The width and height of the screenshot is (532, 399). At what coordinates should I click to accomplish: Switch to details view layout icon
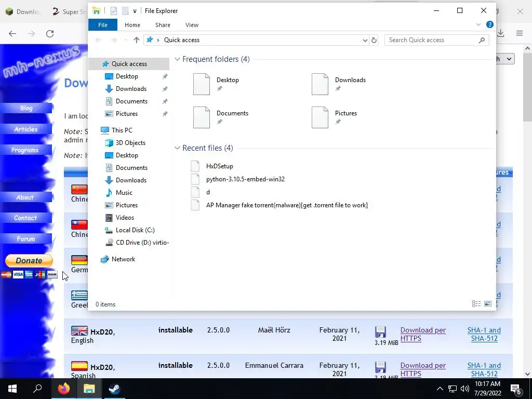tap(476, 303)
